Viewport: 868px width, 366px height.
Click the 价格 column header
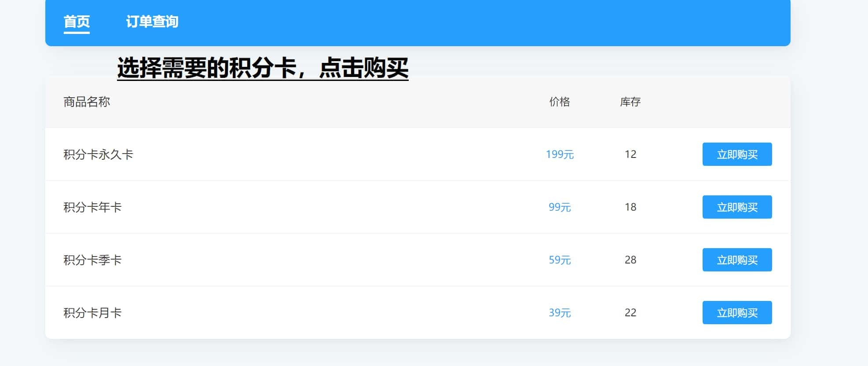(x=560, y=102)
